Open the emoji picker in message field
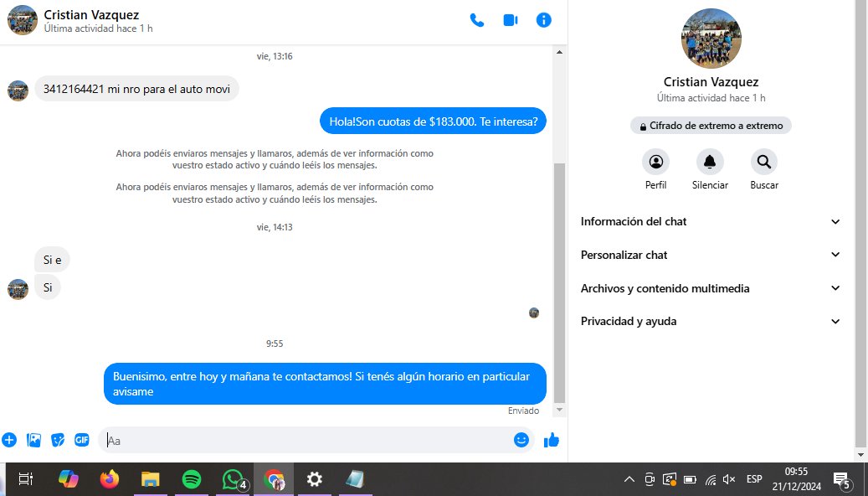 pyautogui.click(x=521, y=440)
